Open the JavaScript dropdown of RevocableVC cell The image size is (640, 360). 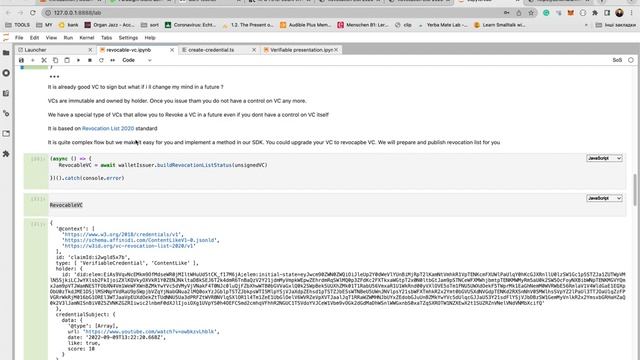(x=604, y=198)
